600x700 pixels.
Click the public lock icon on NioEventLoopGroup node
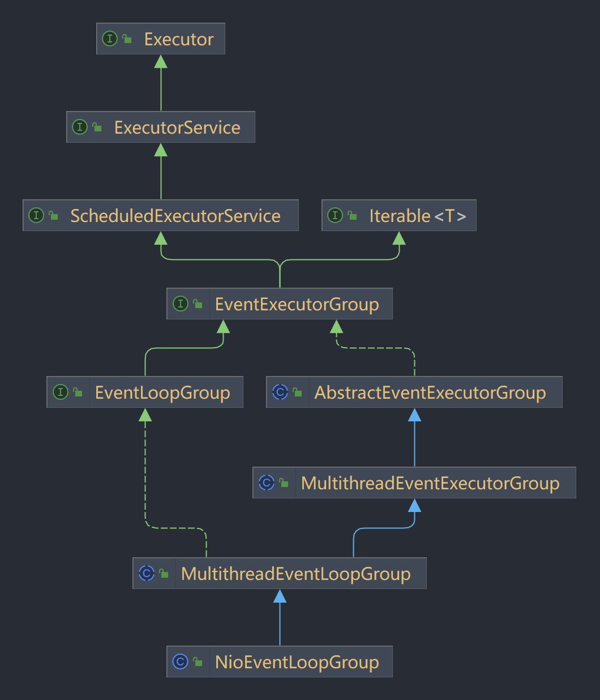click(x=198, y=661)
